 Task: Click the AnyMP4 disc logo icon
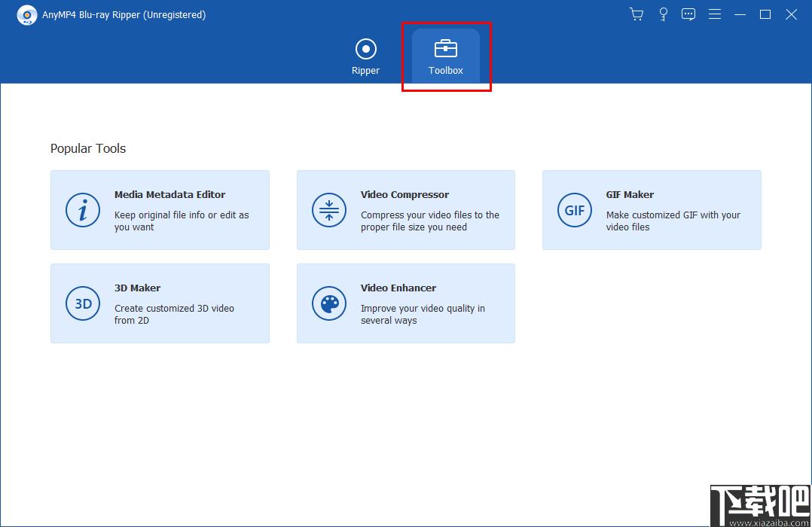(27, 15)
